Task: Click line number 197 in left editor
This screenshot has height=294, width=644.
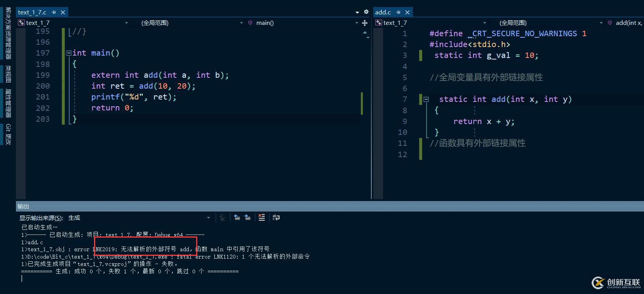Action: pyautogui.click(x=43, y=53)
